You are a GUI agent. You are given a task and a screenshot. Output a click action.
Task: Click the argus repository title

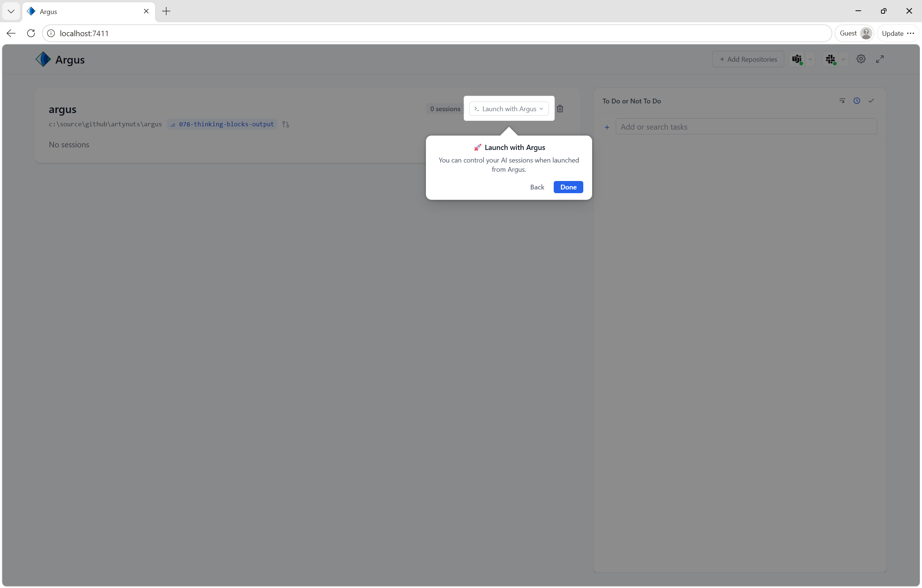(62, 109)
